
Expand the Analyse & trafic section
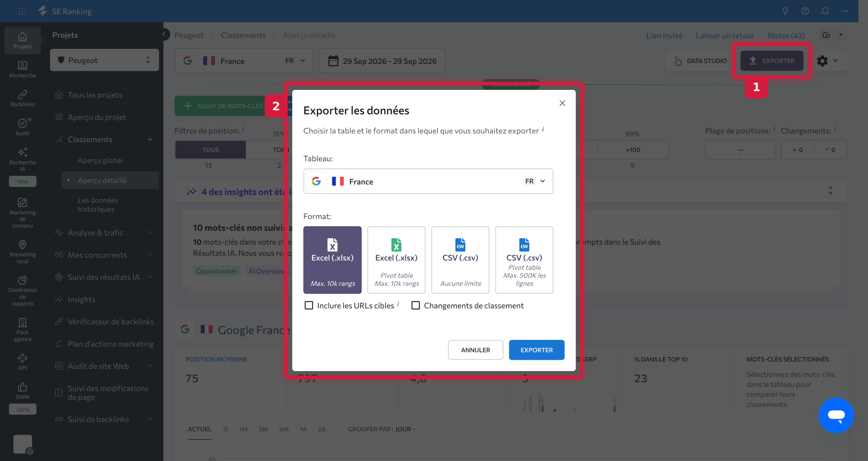(150, 233)
